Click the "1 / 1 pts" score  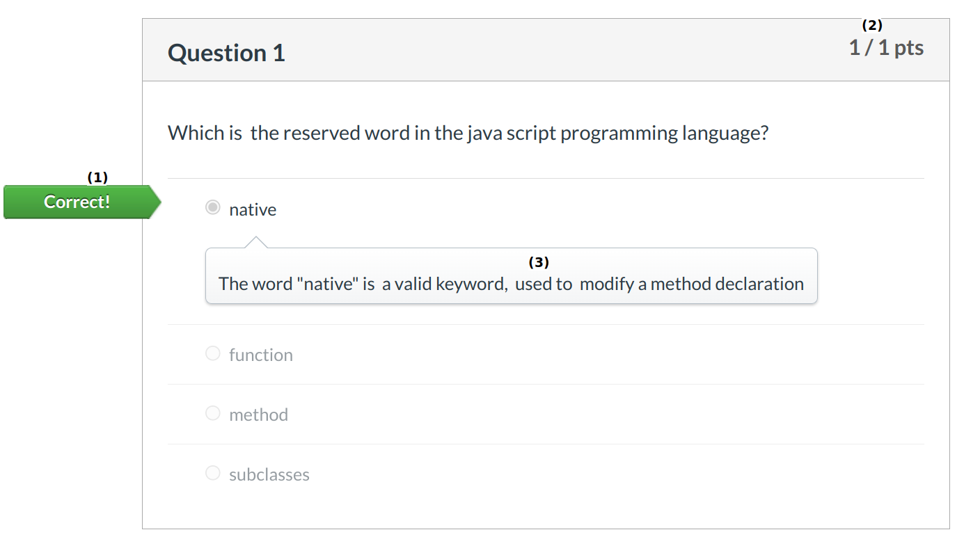(886, 48)
